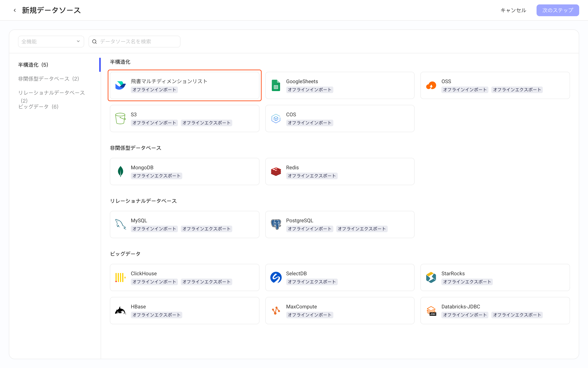
Task: Click the Databricks-JDBC logo icon
Action: pyautogui.click(x=431, y=311)
